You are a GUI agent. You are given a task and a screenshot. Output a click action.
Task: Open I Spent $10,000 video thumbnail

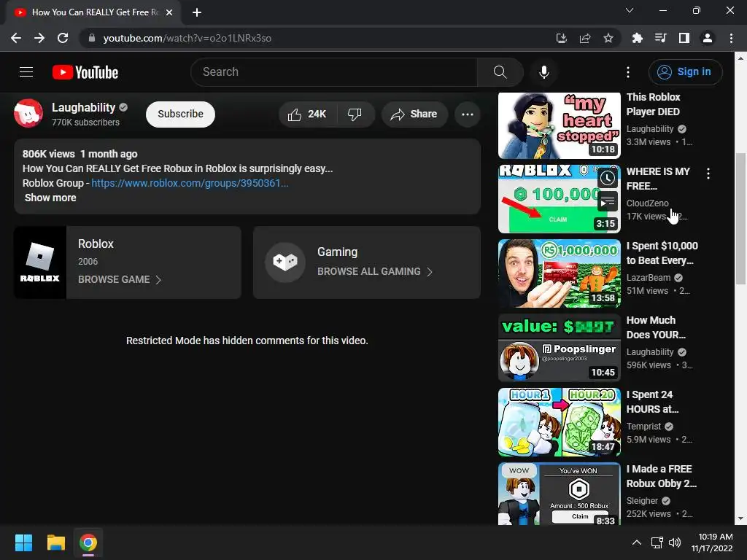pos(560,273)
